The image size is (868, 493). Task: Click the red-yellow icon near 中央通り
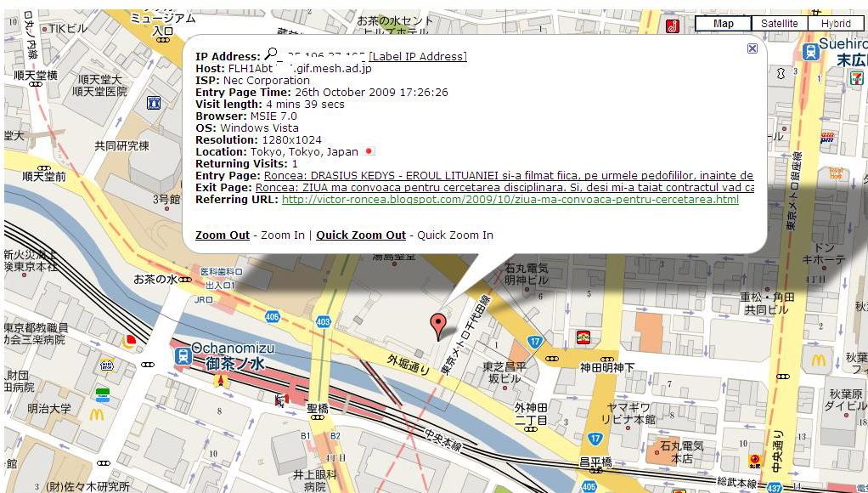754,460
